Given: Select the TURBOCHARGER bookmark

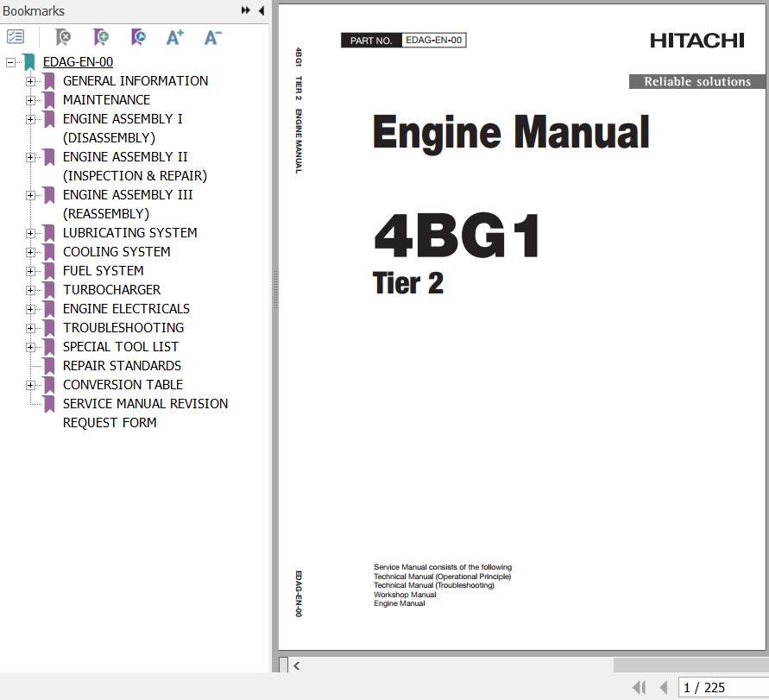Looking at the screenshot, I should coord(112,290).
